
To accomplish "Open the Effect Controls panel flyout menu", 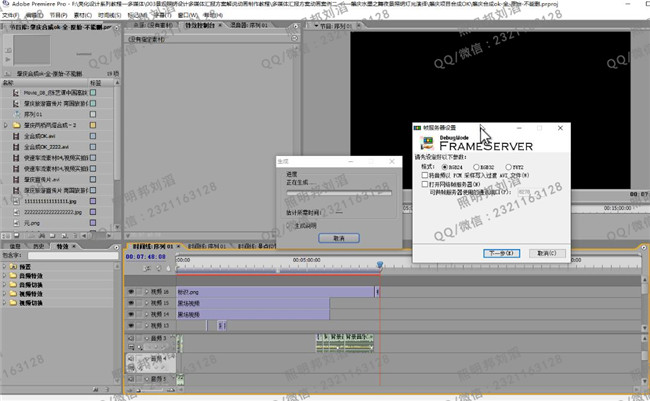I will [295, 26].
